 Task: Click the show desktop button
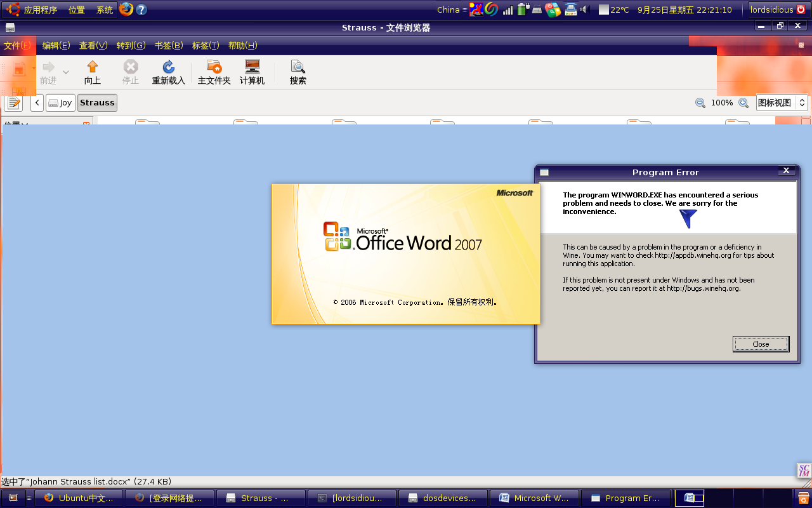(x=13, y=498)
